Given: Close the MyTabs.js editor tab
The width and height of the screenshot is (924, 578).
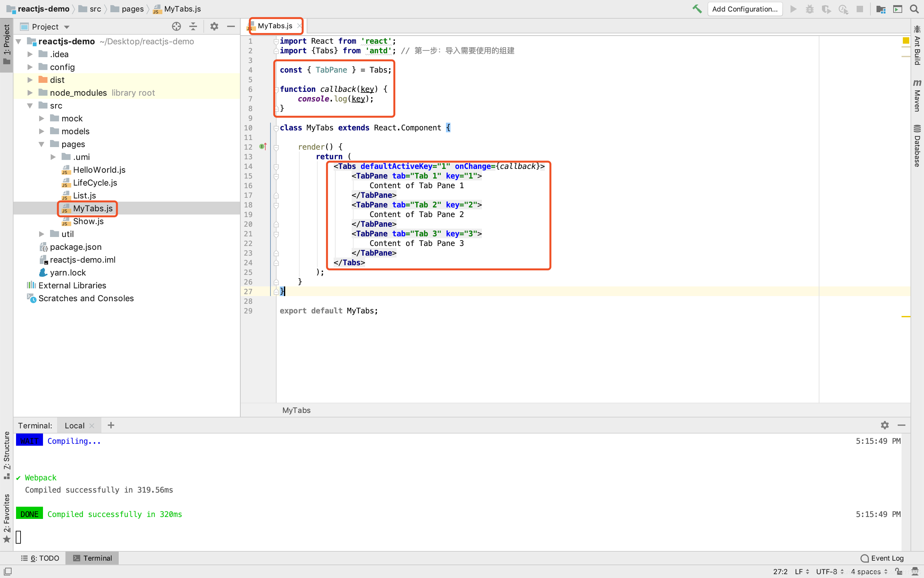Looking at the screenshot, I should pyautogui.click(x=299, y=26).
